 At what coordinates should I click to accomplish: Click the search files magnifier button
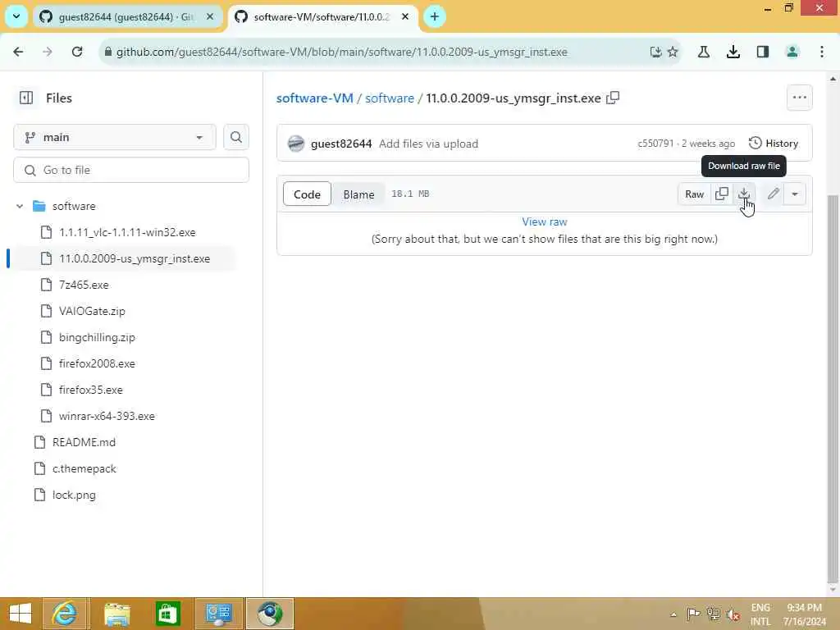235,137
